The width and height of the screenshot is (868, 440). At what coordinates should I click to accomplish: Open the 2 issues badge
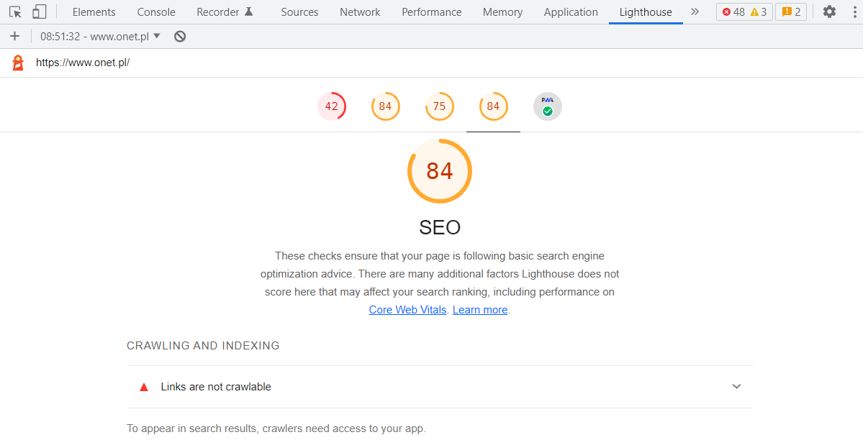click(x=791, y=12)
